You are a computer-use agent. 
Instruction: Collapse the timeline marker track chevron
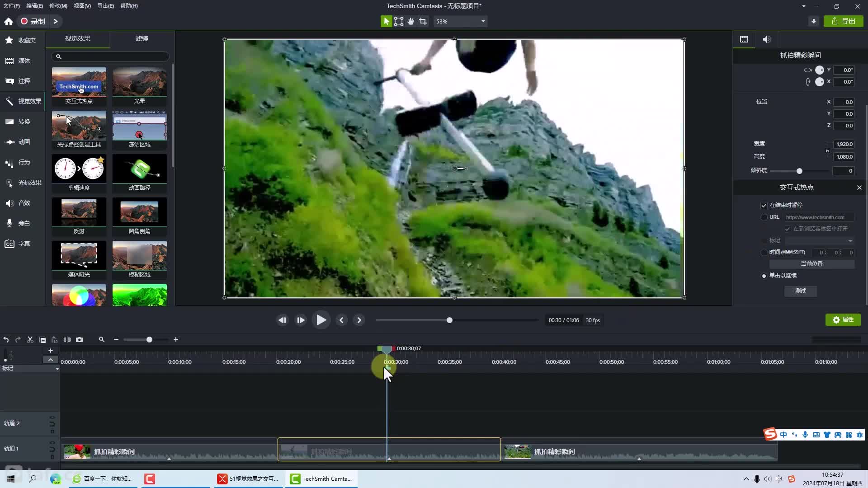pyautogui.click(x=51, y=360)
